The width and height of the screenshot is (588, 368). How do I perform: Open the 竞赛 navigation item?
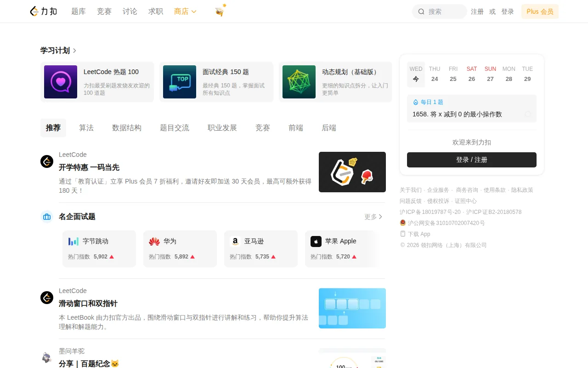[104, 11]
